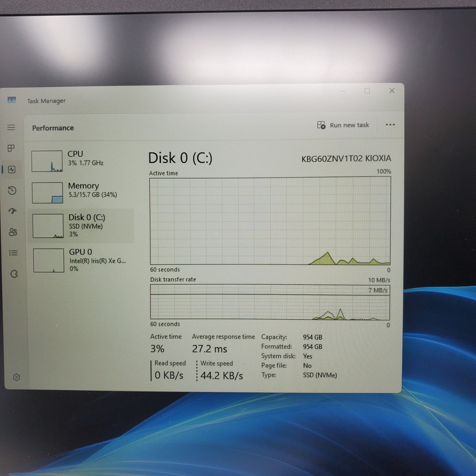The height and width of the screenshot is (476, 476).
Task: Click the 5.3/15.7 GB (34%) memory usage text
Action: point(93,195)
